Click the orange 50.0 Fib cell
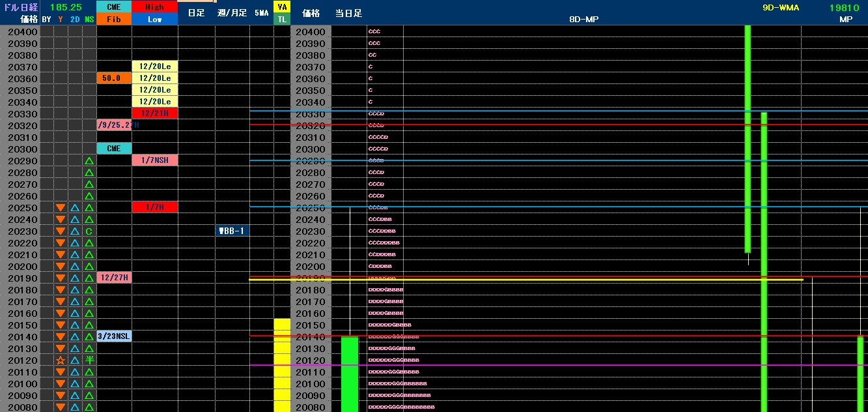 tap(114, 78)
